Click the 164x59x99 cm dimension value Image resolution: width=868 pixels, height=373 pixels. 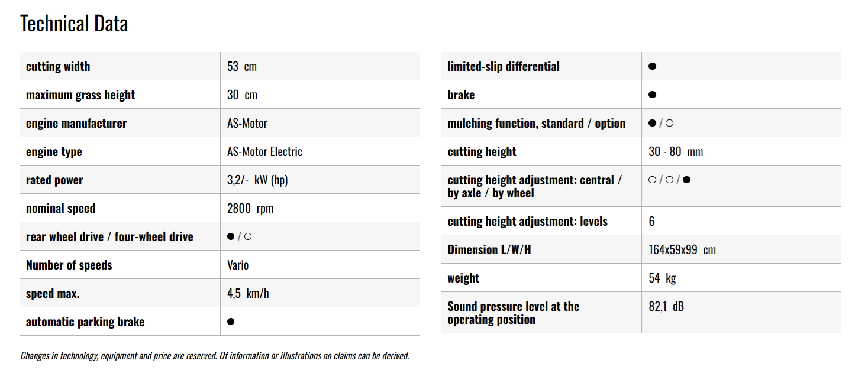pyautogui.click(x=682, y=249)
